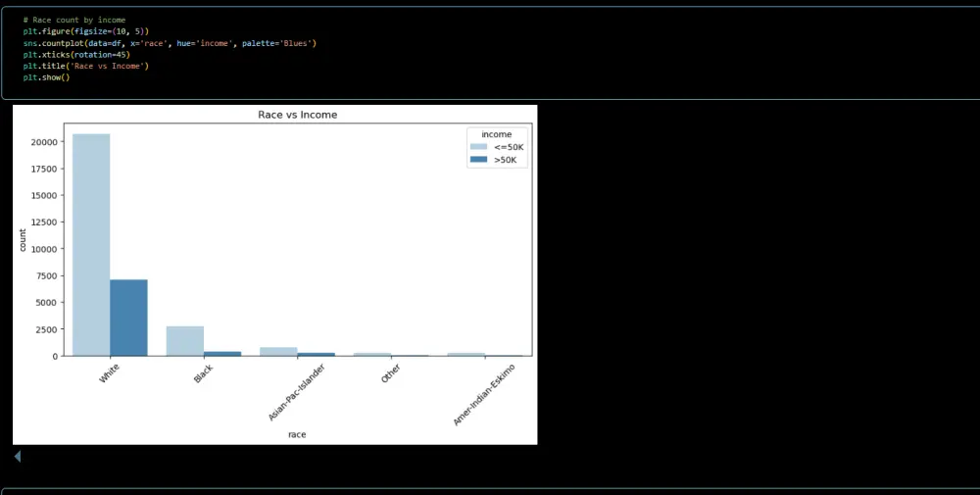The image size is (980, 495).
Task: Click the 12500 y-axis tick label
Action: (44, 222)
